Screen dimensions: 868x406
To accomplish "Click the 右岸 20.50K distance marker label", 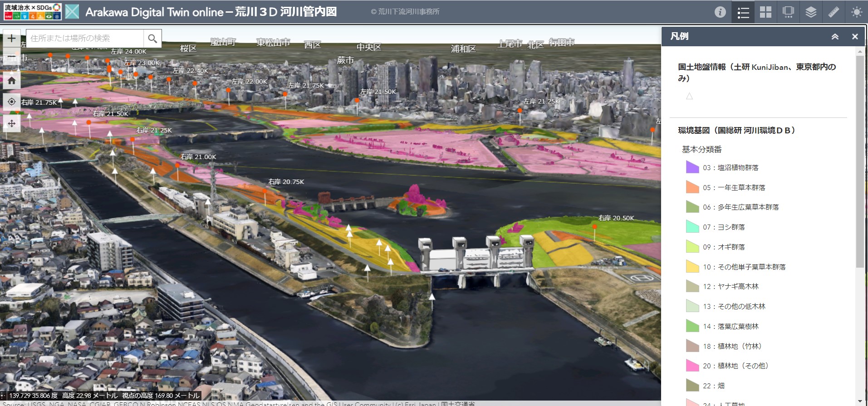I will (616, 218).
